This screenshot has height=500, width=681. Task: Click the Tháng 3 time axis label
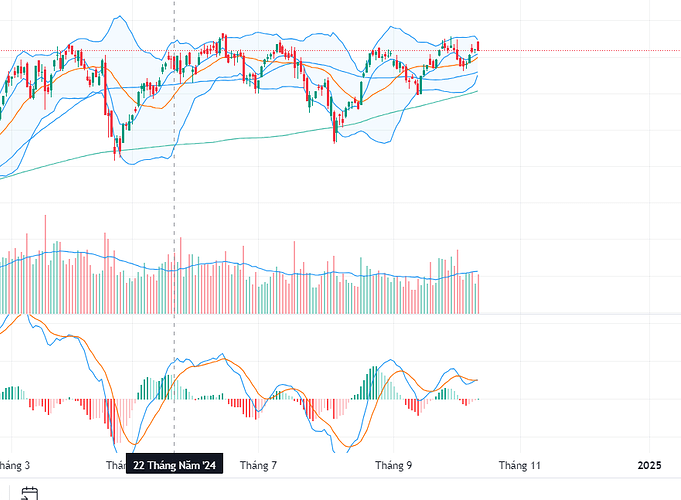13,465
